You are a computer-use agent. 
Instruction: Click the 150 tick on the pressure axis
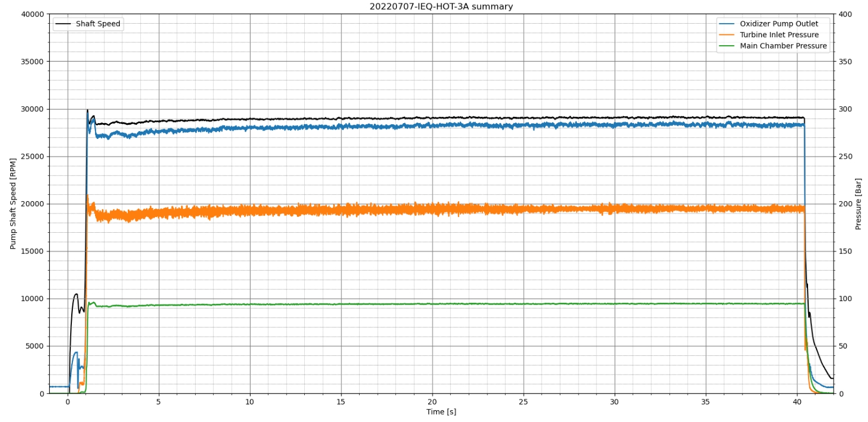[x=845, y=251]
